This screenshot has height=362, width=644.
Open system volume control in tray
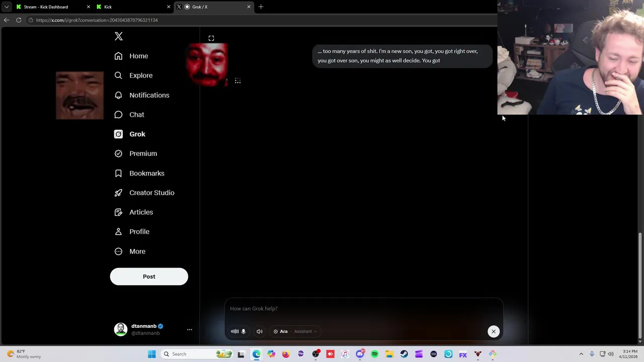click(x=611, y=354)
